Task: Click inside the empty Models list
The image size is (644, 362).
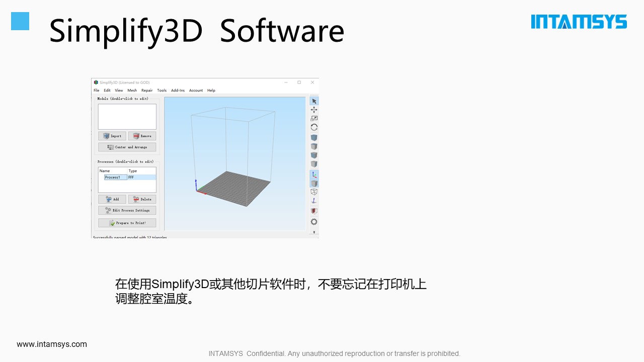Action: point(127,117)
